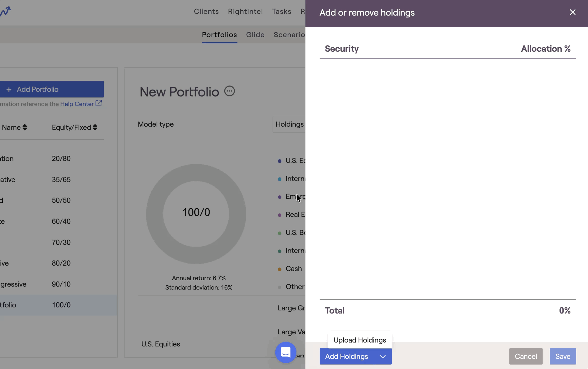Viewport: 588px width, 369px height.
Task: Sort the Name column with the arrows
Action: click(25, 127)
